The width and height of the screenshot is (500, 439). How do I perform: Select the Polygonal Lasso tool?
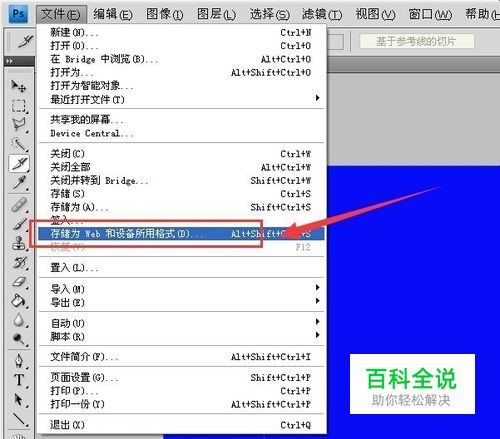tap(19, 125)
